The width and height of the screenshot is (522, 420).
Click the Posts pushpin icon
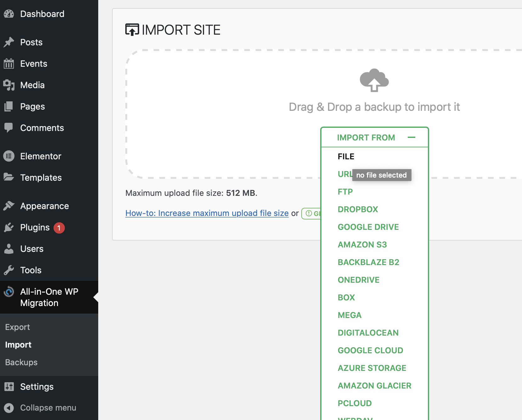click(9, 42)
